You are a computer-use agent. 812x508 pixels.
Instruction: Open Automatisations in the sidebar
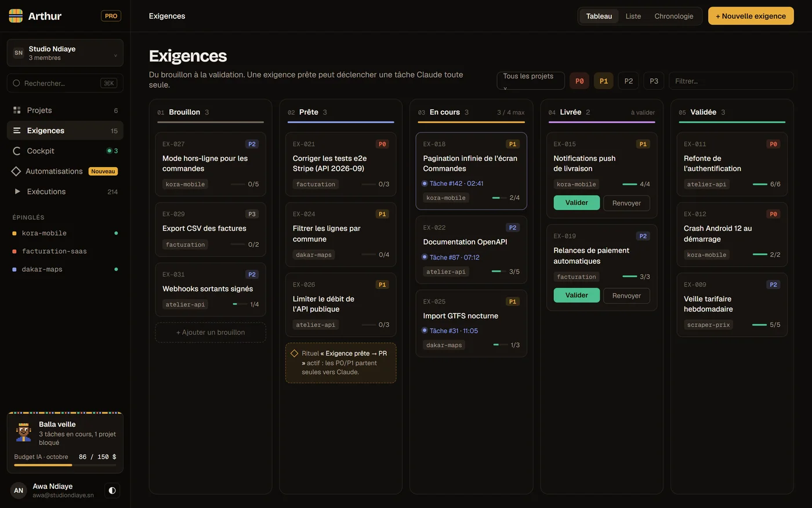click(x=65, y=171)
